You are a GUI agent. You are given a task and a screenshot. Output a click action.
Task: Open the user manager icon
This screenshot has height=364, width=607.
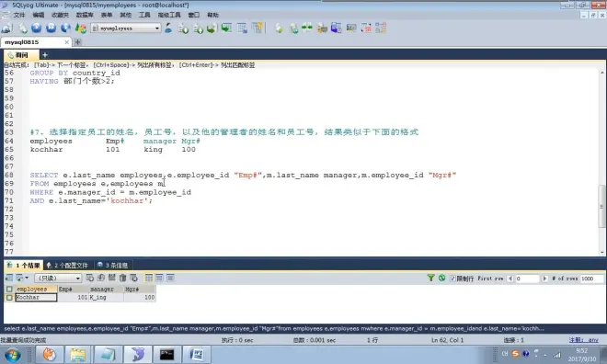(x=169, y=28)
